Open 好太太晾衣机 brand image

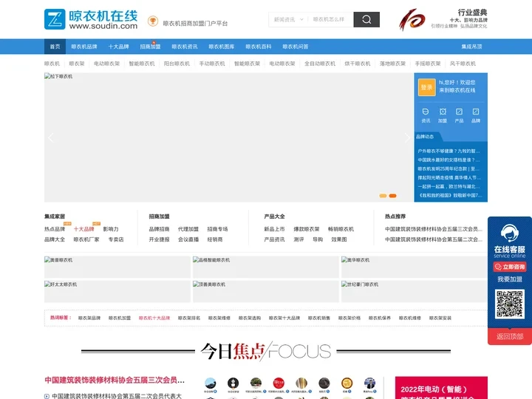tap(117, 291)
